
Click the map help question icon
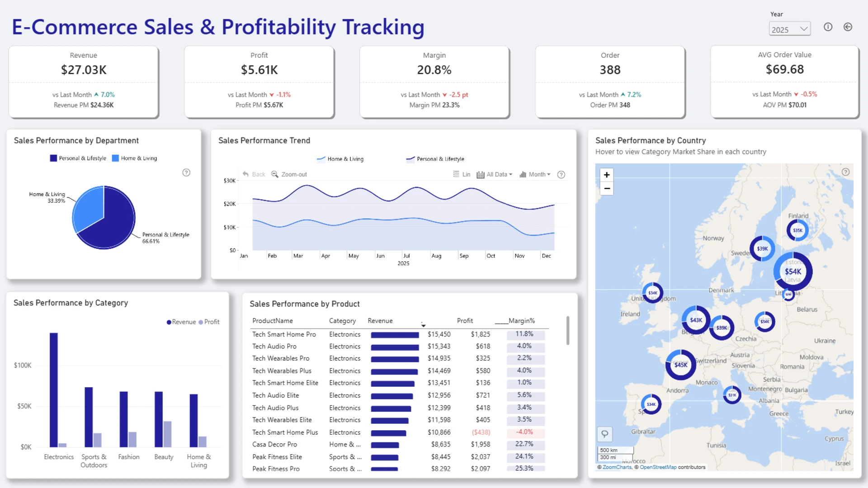(845, 172)
